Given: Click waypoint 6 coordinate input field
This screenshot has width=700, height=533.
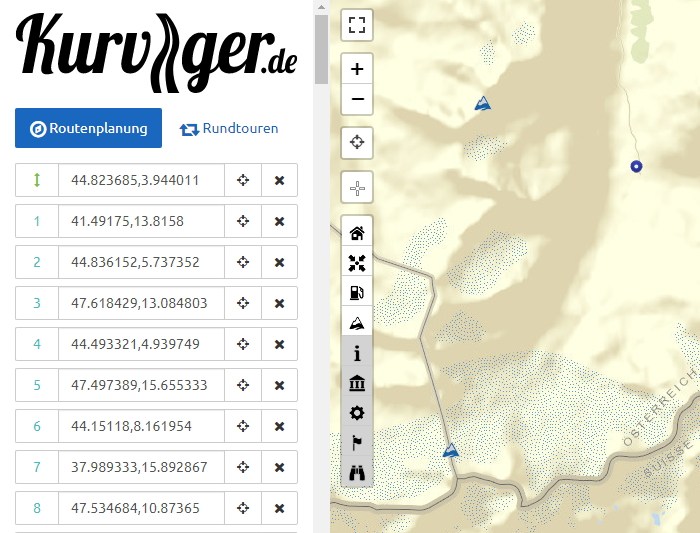Looking at the screenshot, I should click(141, 426).
